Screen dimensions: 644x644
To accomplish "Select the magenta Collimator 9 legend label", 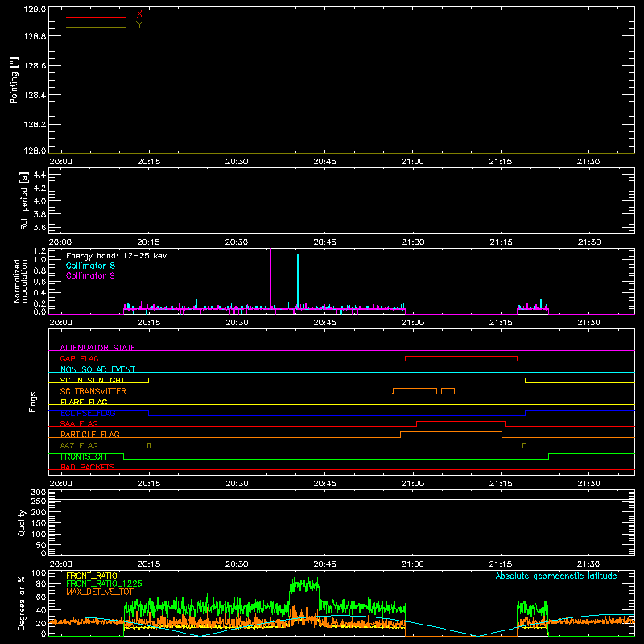I will [90, 275].
